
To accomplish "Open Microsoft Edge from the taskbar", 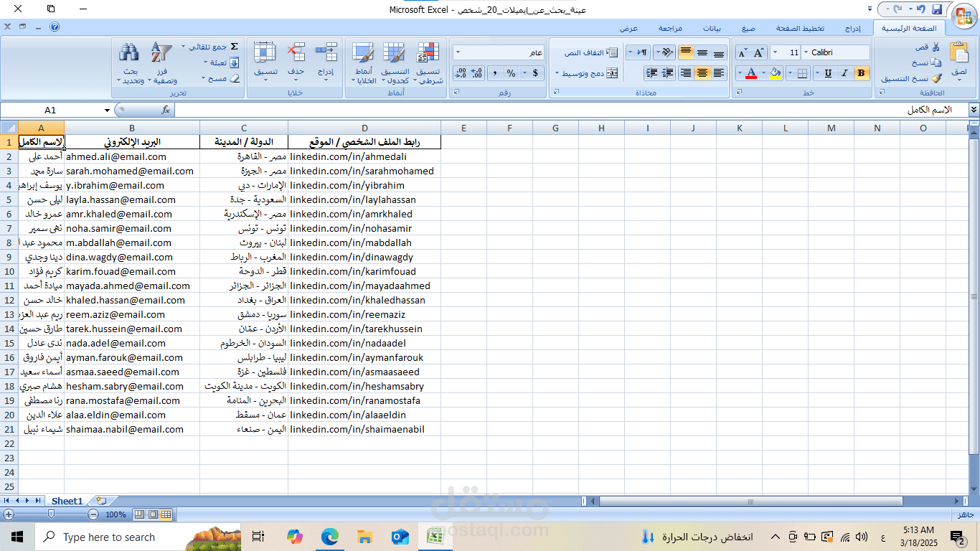I will [x=329, y=537].
